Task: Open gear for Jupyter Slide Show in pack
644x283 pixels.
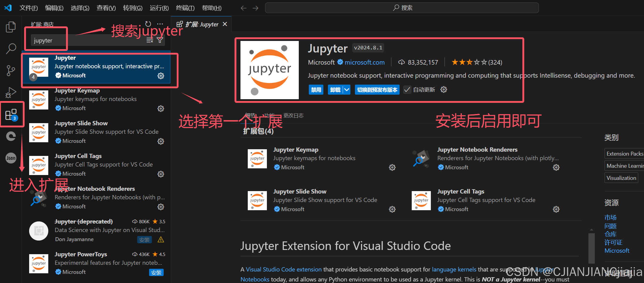Action: (x=392, y=209)
